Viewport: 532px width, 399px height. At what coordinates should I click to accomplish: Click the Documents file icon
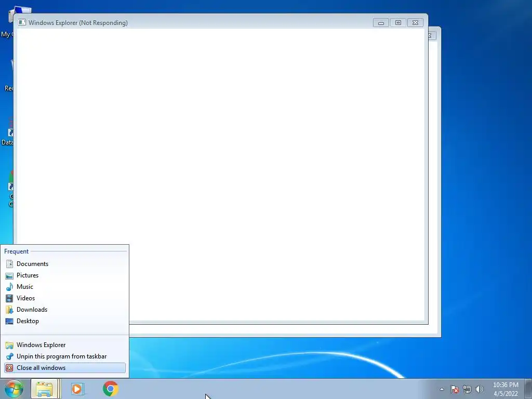tap(9, 263)
